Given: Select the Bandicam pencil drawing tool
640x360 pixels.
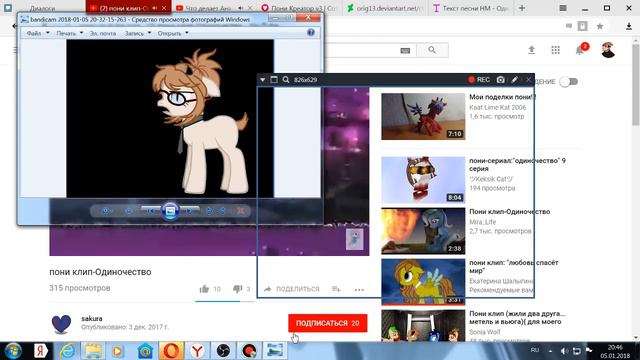Looking at the screenshot, I should point(514,80).
